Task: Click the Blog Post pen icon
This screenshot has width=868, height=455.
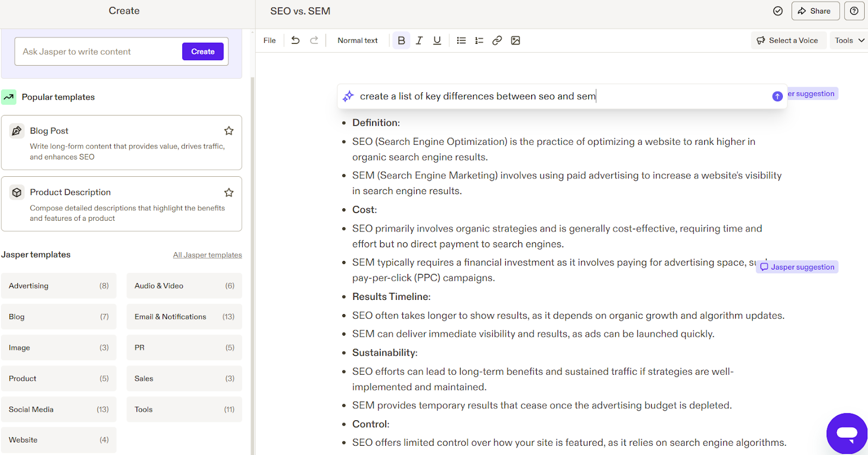Action: (x=17, y=131)
